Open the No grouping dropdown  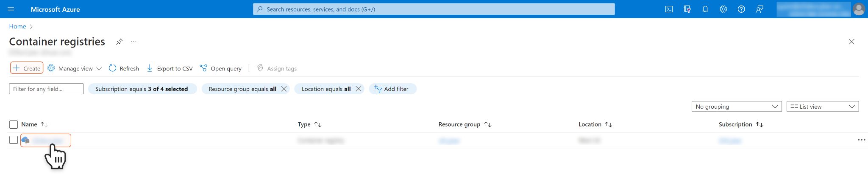coord(737,107)
